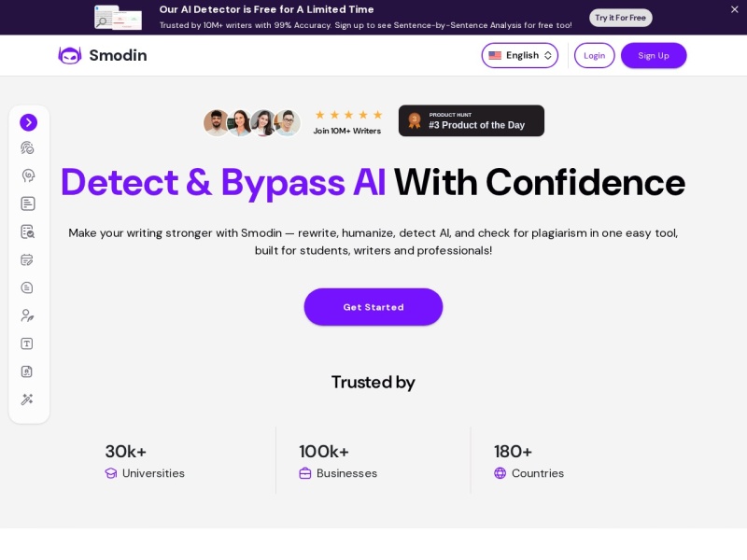Image resolution: width=747 pixels, height=560 pixels.
Task: Select the fifth star in the rating row
Action: (x=377, y=114)
